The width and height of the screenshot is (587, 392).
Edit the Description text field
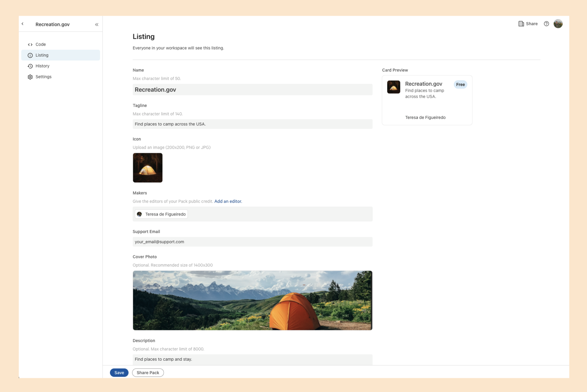pos(252,359)
